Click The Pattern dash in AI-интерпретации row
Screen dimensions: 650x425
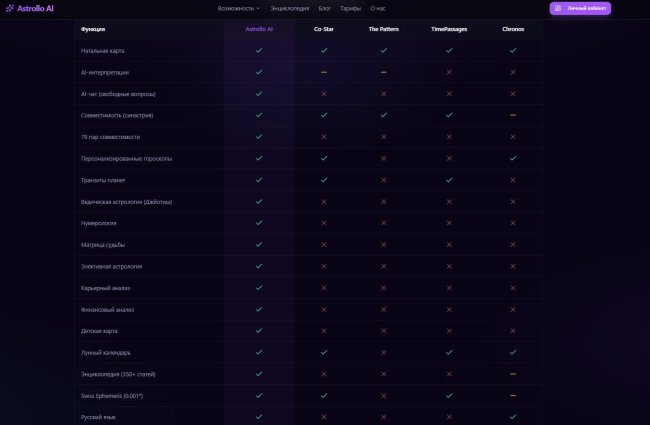[x=383, y=72]
